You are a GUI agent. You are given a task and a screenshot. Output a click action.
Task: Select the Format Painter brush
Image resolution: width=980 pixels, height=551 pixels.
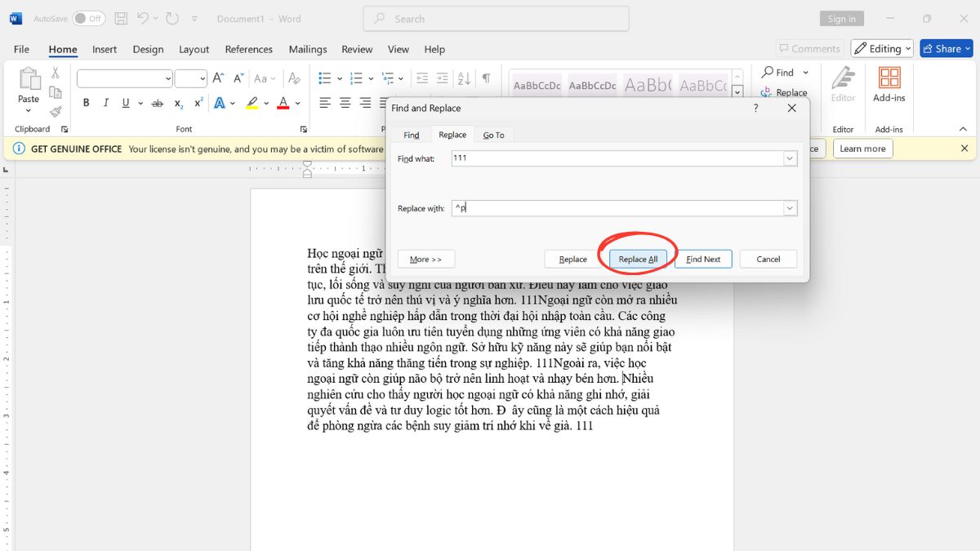pyautogui.click(x=56, y=111)
